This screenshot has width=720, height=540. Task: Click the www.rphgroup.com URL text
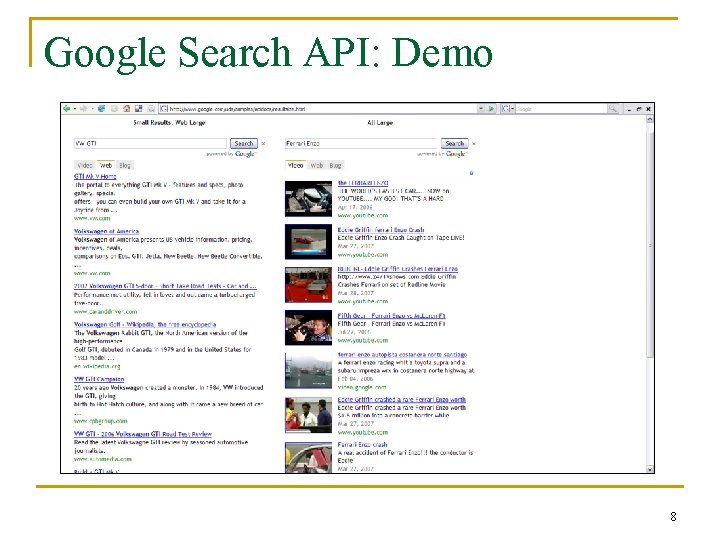point(101,421)
